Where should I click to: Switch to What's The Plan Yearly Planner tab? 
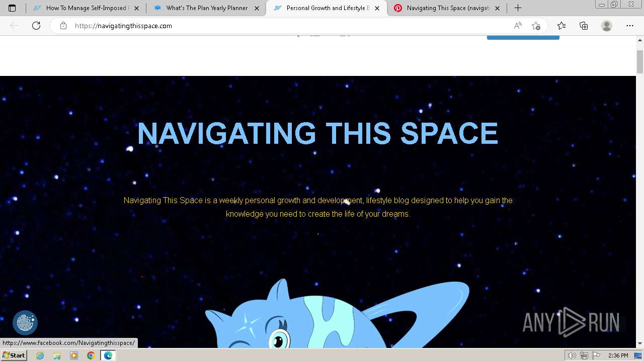(206, 8)
